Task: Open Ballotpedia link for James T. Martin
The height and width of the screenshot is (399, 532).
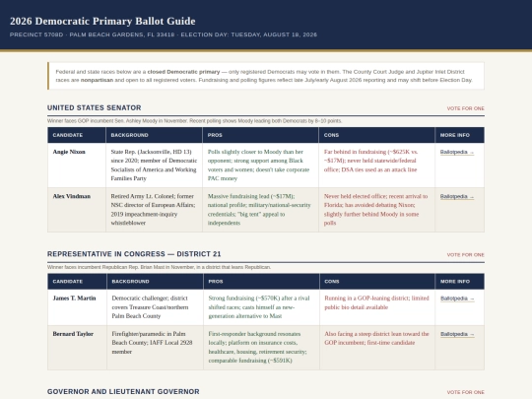Action: tap(457, 299)
